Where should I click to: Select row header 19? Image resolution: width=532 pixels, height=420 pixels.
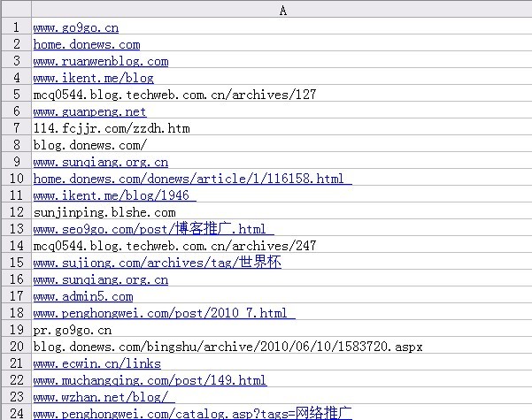pos(16,329)
